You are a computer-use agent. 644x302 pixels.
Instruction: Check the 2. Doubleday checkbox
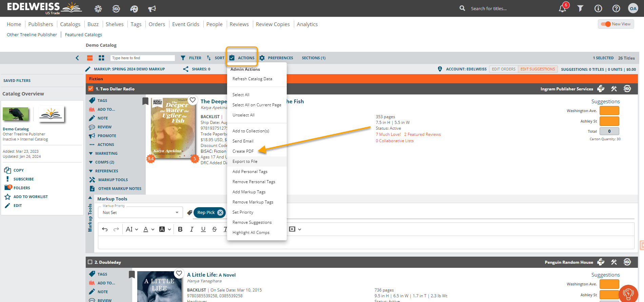click(90, 262)
